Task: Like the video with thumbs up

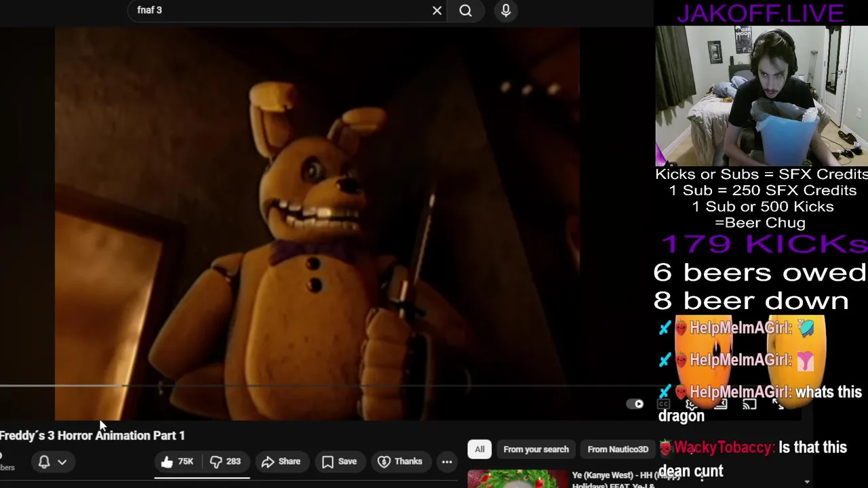Action: pyautogui.click(x=177, y=462)
